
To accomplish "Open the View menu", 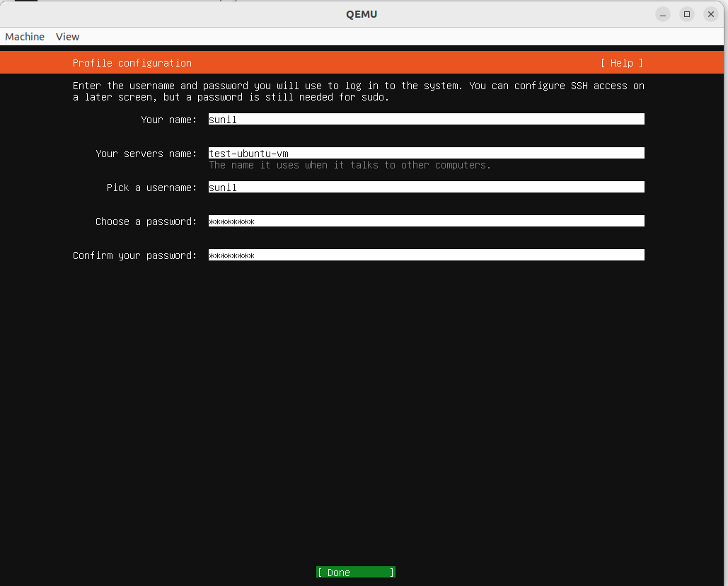I will pyautogui.click(x=67, y=36).
